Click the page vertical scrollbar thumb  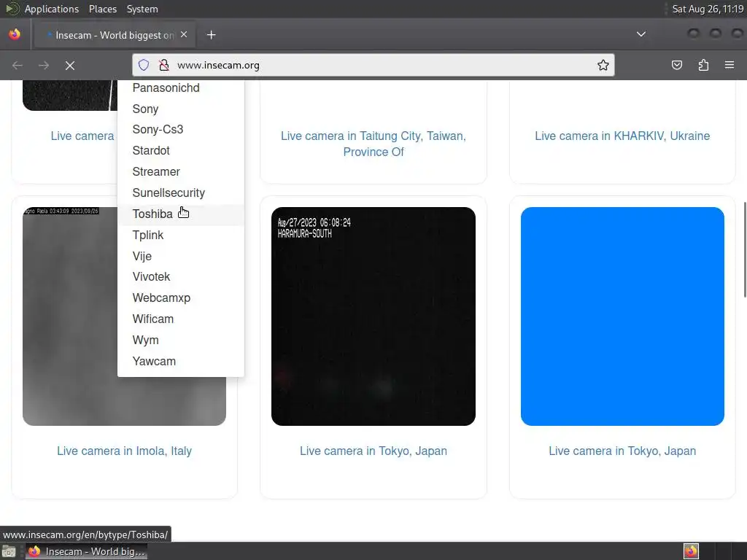click(745, 249)
